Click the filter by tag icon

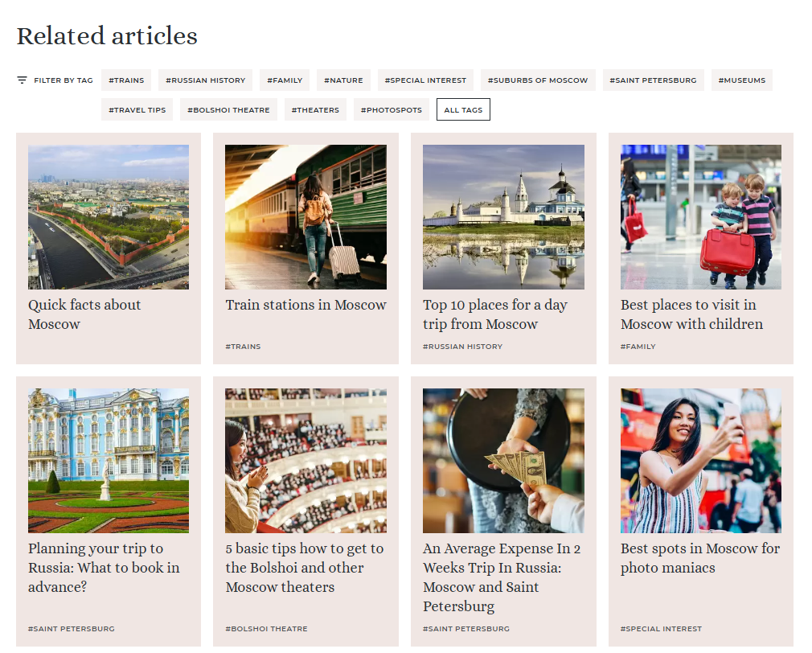22,80
